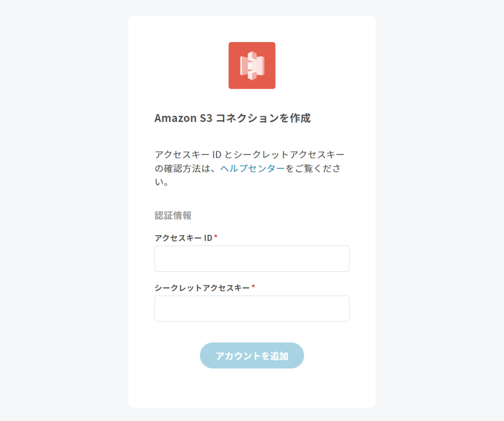Click the white bucket graphic inside the logo

tap(252, 66)
